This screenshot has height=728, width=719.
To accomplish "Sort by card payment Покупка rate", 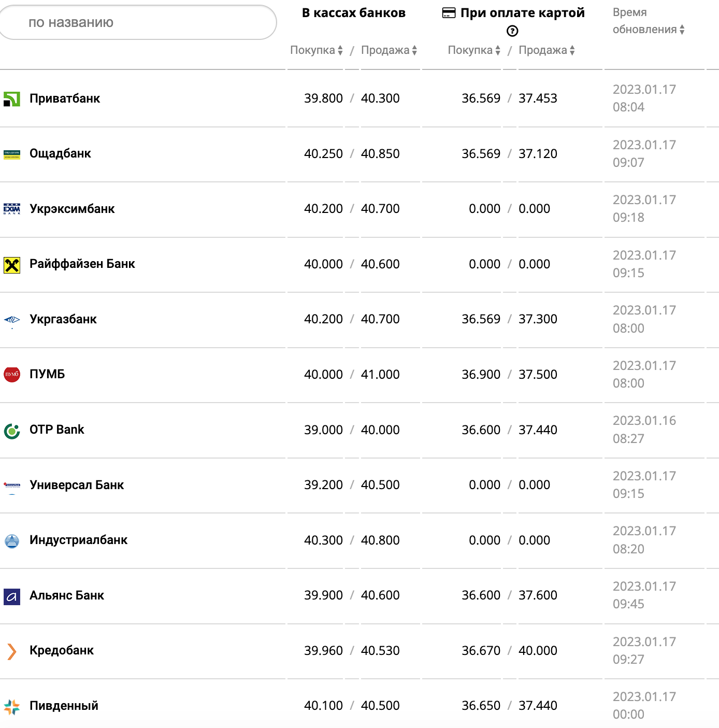I will click(x=474, y=50).
